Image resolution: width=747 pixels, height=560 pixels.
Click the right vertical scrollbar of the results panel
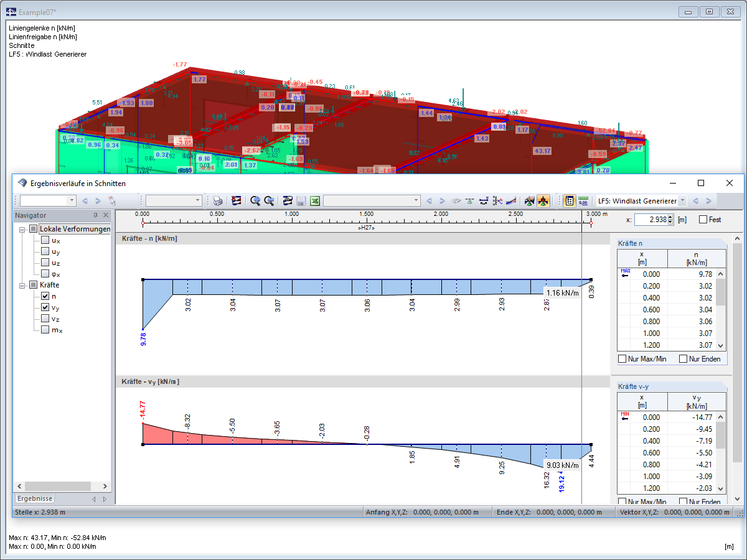[737, 367]
